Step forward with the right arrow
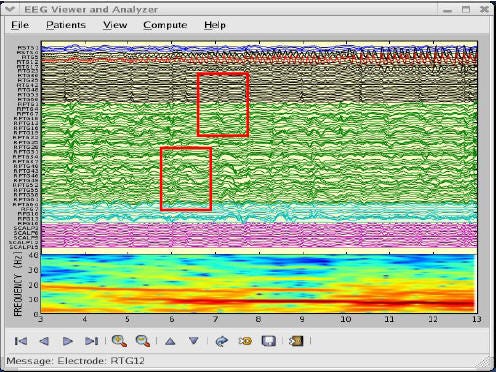The width and height of the screenshot is (496, 372). pyautogui.click(x=68, y=341)
